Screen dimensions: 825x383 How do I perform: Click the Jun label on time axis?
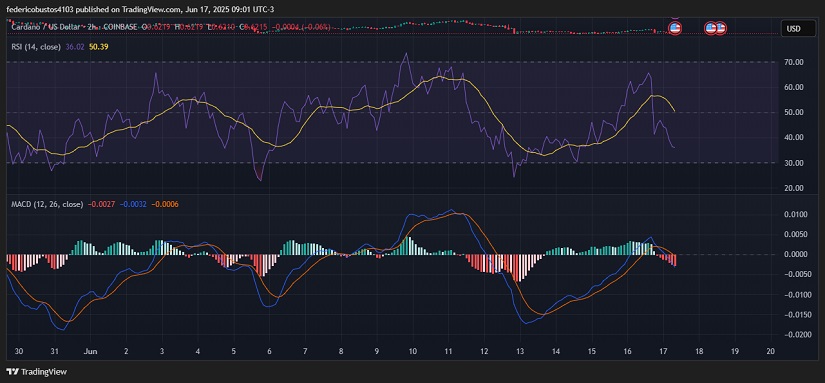(91, 351)
